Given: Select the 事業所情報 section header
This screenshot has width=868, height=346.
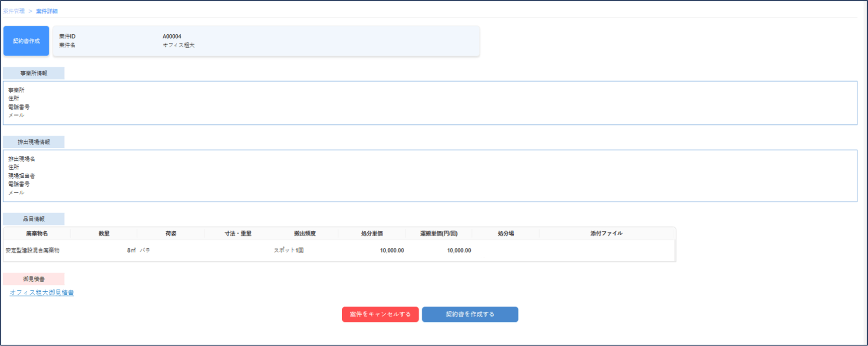Looking at the screenshot, I should pos(34,73).
